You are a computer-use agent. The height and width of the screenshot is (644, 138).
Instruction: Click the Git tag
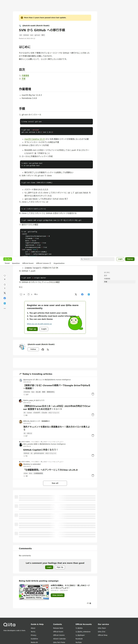[x=21, y=35]
